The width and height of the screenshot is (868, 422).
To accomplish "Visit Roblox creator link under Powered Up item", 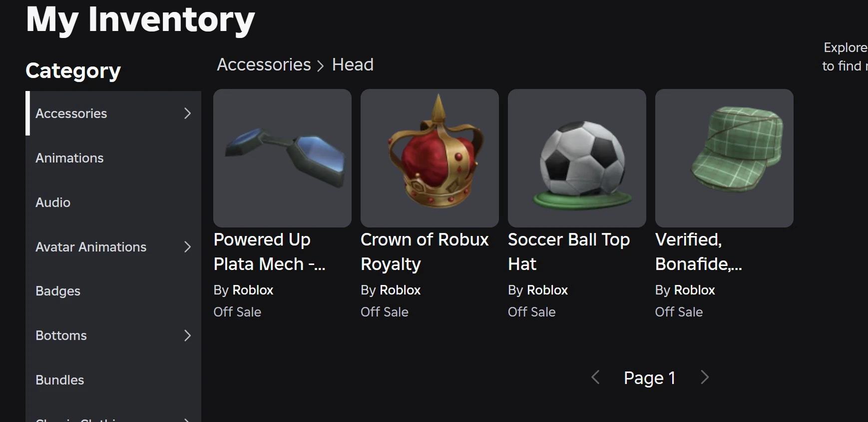I will point(253,290).
